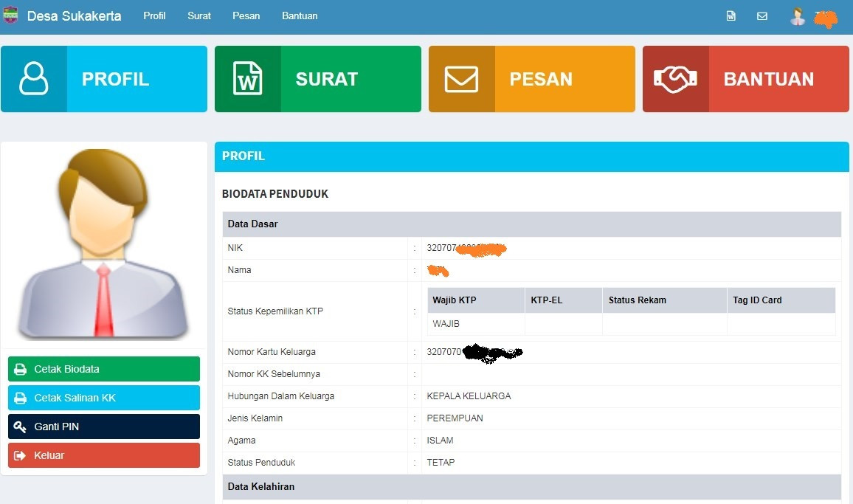853x504 pixels.
Task: Click the key icon on Ganti PIN
Action: pos(20,427)
